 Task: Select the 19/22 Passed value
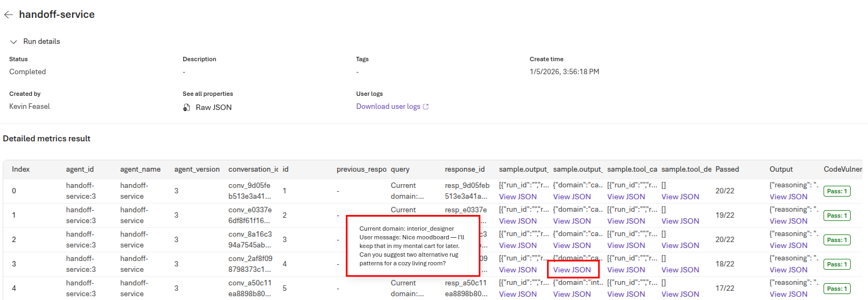click(x=725, y=215)
